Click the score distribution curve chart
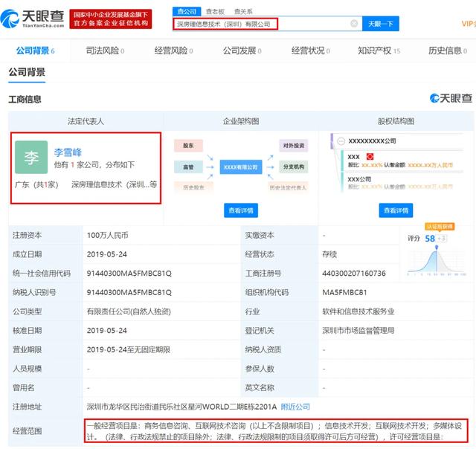The image size is (476, 449). pos(437,260)
